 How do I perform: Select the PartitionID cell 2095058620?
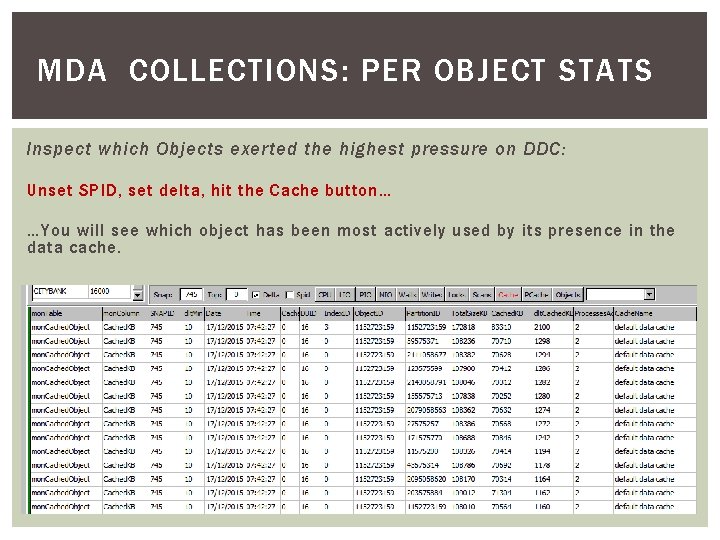(427, 479)
